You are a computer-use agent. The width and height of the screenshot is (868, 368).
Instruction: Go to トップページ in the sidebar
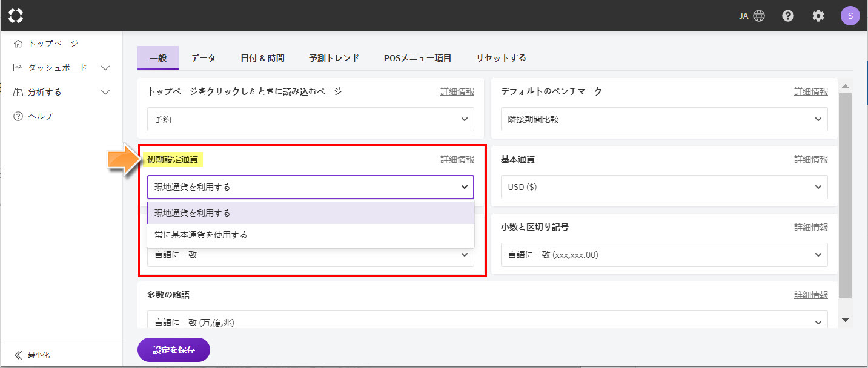(53, 44)
